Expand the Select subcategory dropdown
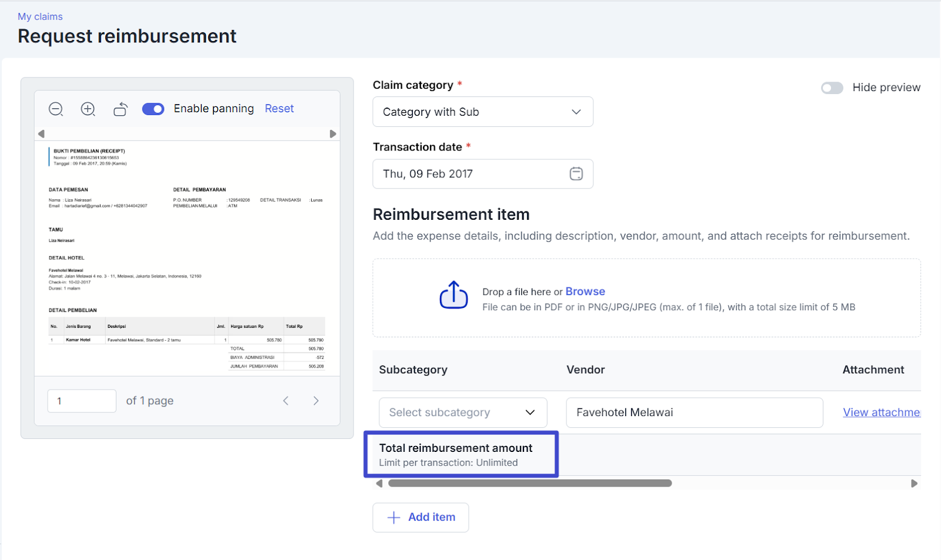This screenshot has height=560, width=941. click(x=463, y=413)
